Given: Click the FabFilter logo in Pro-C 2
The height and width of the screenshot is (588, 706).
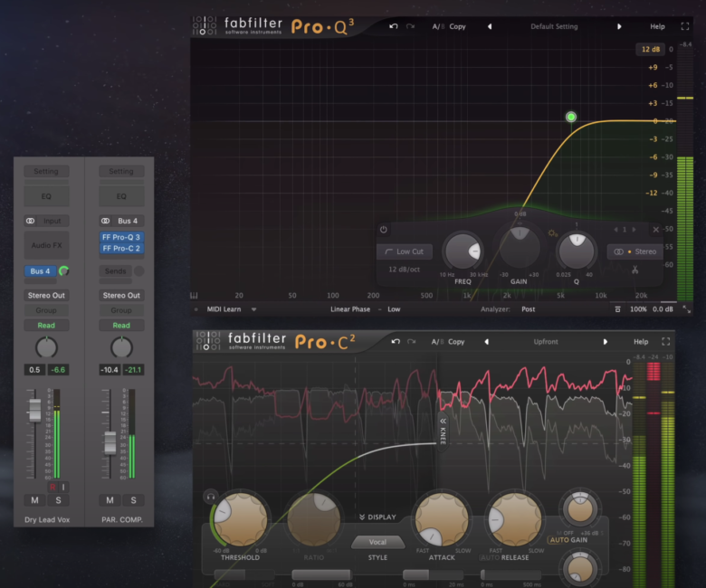Looking at the screenshot, I should (207, 340).
